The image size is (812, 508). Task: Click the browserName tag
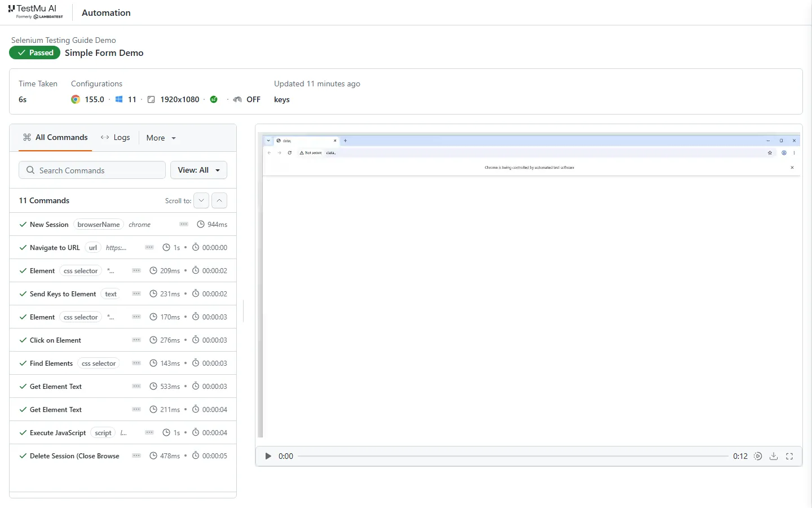click(x=99, y=224)
